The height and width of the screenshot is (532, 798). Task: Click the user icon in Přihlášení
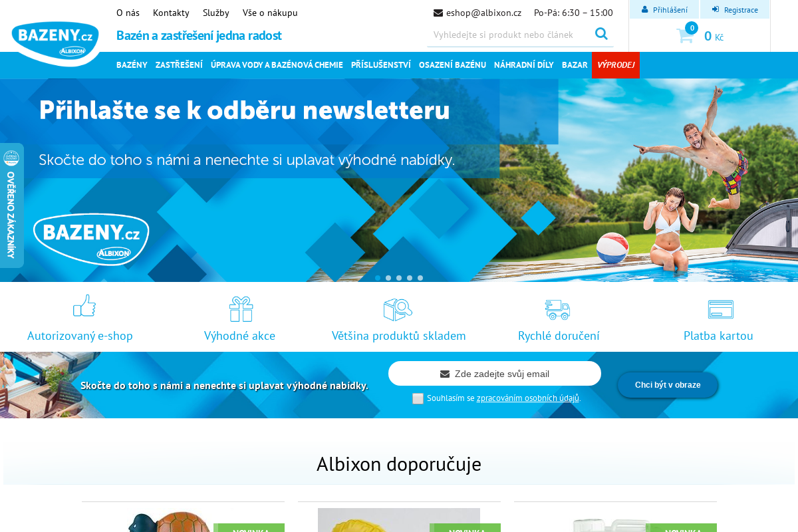[644, 9]
